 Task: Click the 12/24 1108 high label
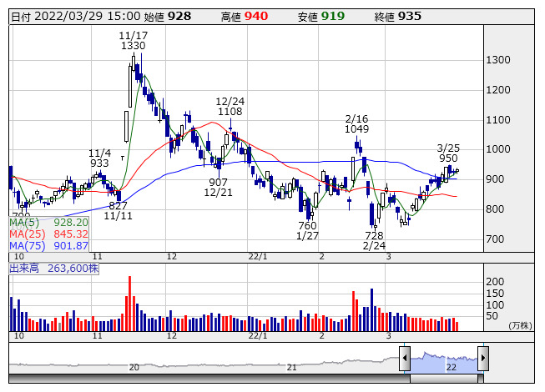(230, 107)
